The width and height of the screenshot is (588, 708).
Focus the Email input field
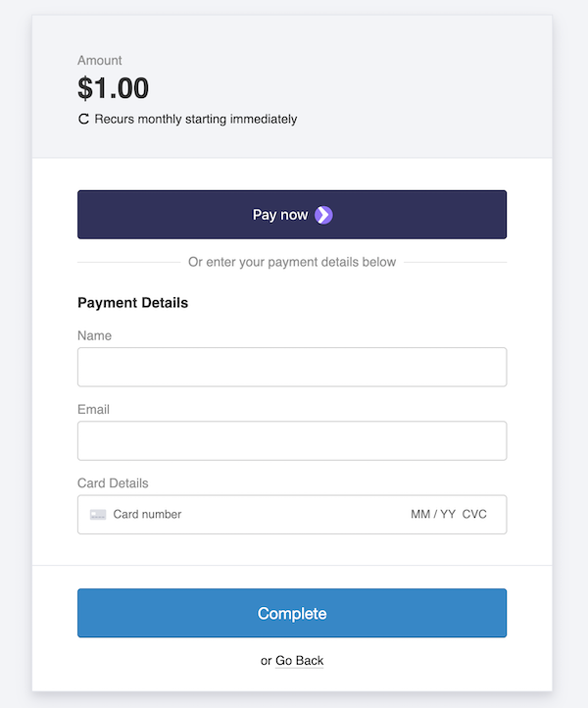click(x=292, y=440)
